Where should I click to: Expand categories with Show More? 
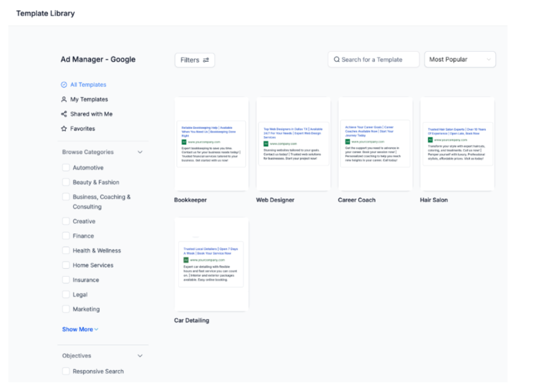[x=80, y=330]
